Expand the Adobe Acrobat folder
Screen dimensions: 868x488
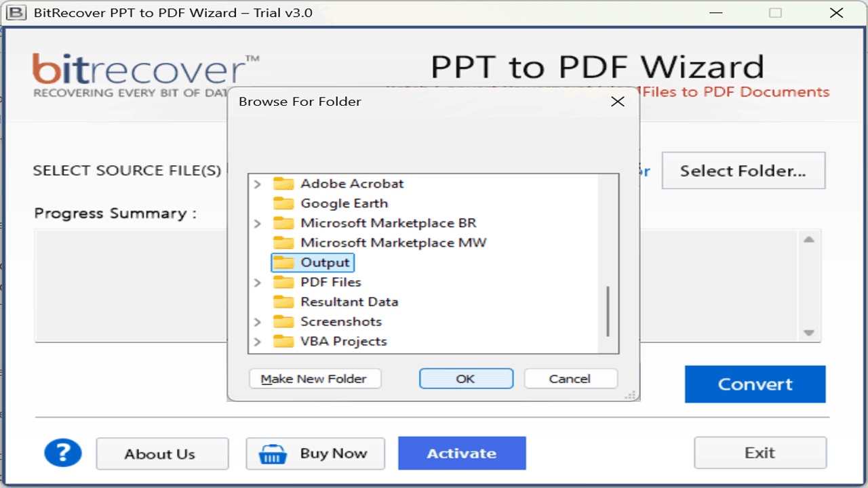pyautogui.click(x=257, y=184)
